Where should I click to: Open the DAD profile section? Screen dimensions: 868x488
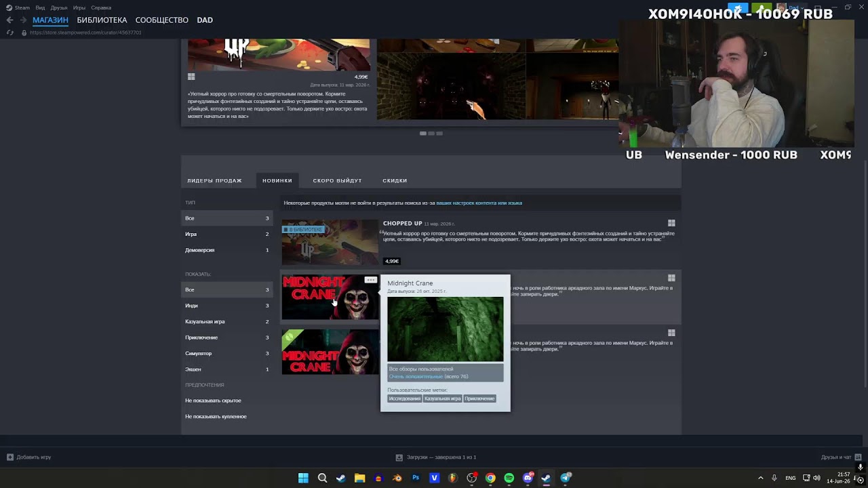coord(205,20)
